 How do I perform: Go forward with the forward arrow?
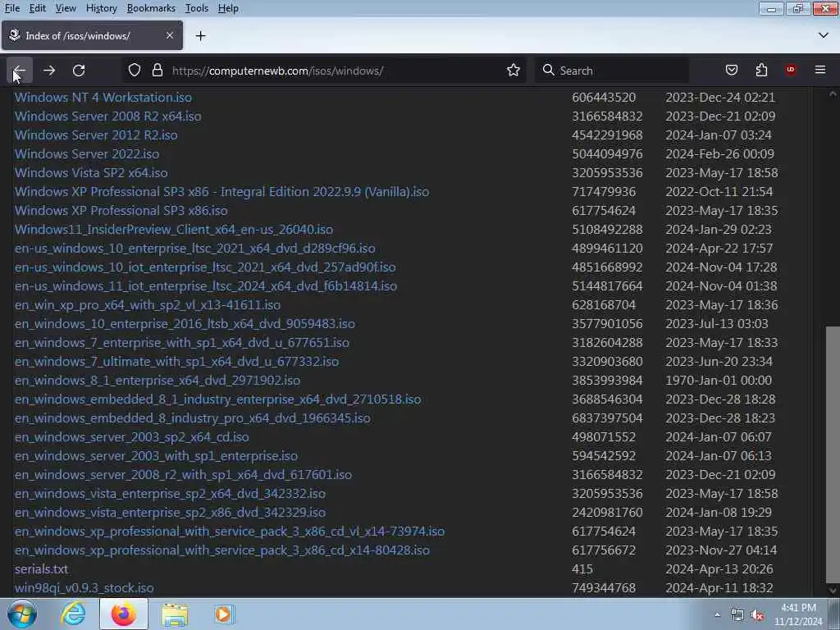(49, 71)
